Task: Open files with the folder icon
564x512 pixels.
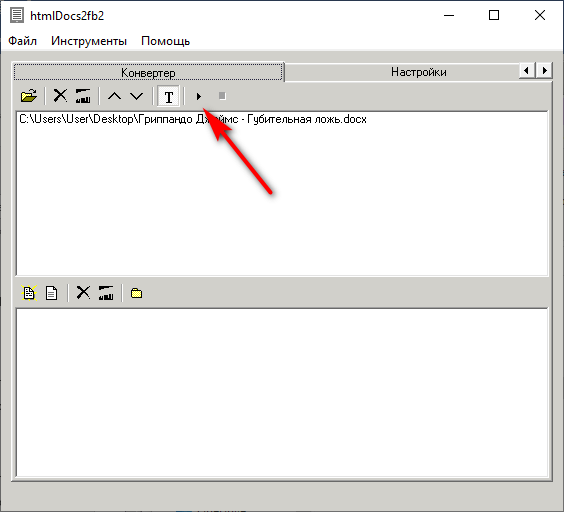Action: click(29, 96)
